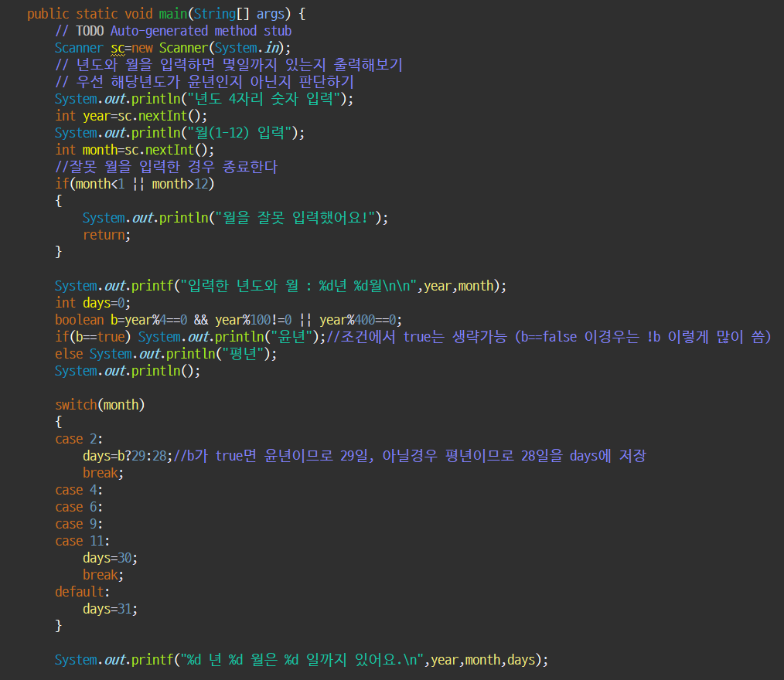Screen dimensions: 784x680
Task: Click the 'default:' label
Action: [83, 592]
